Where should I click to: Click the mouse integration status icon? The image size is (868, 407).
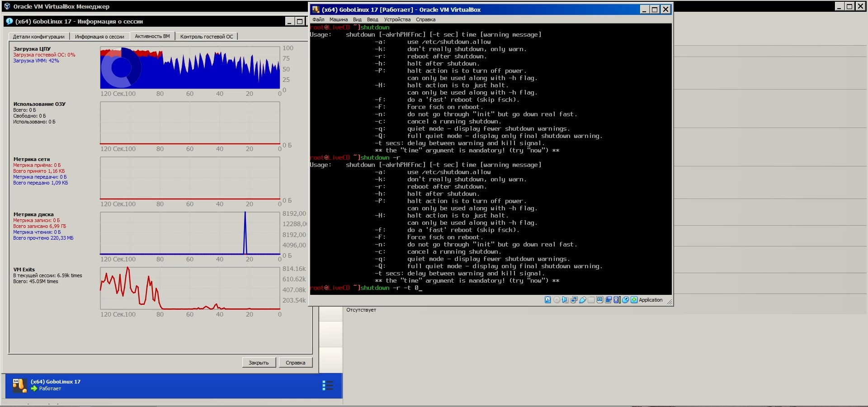coord(626,300)
